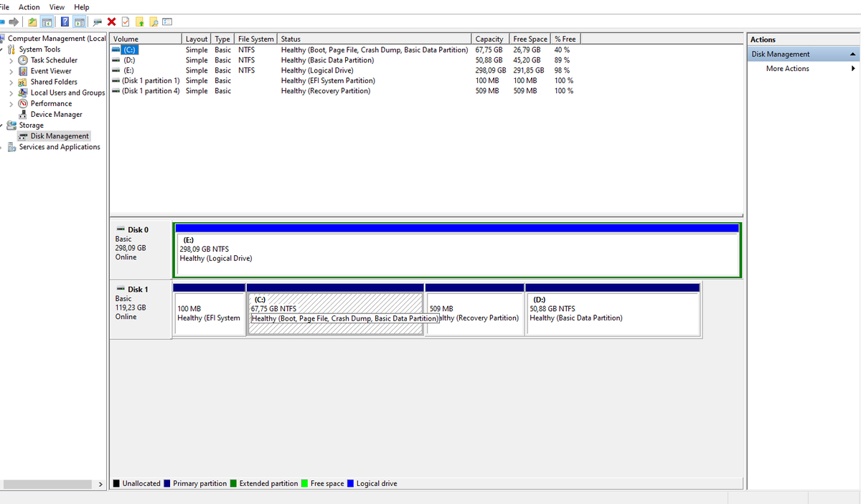Expand Local Users and Groups node
The width and height of the screenshot is (861, 504).
click(11, 92)
